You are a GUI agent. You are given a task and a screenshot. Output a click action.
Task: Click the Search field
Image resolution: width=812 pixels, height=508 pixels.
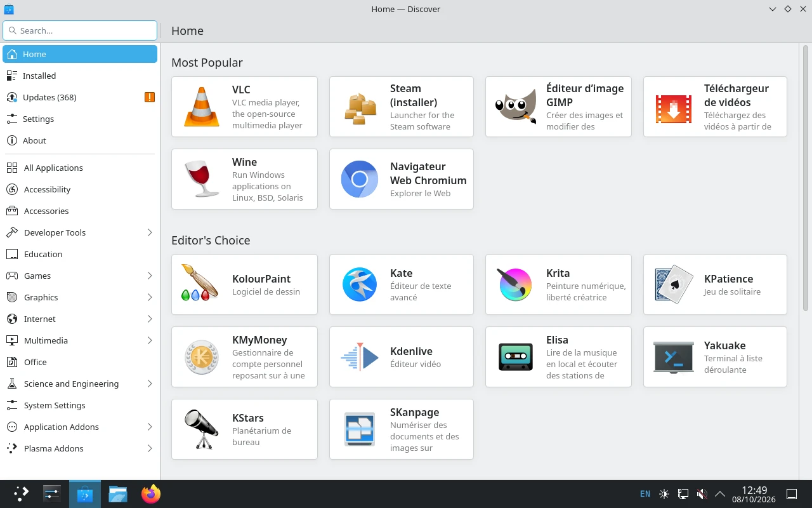coord(80,30)
